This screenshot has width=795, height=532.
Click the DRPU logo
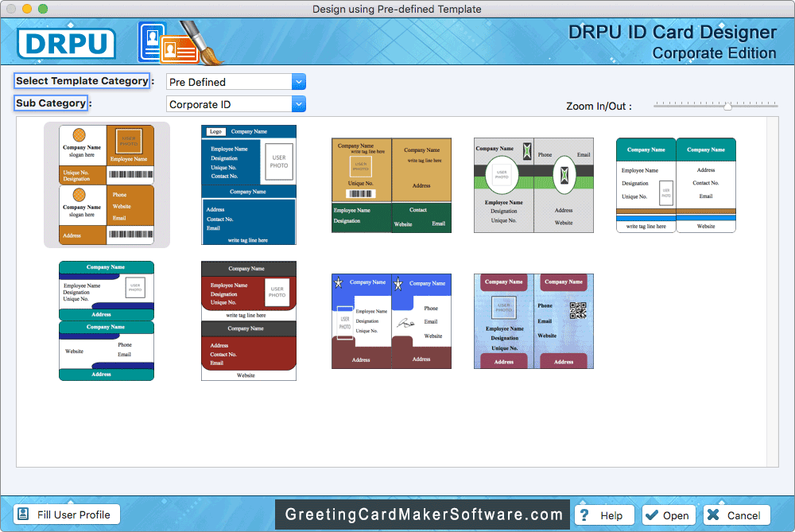[x=67, y=43]
